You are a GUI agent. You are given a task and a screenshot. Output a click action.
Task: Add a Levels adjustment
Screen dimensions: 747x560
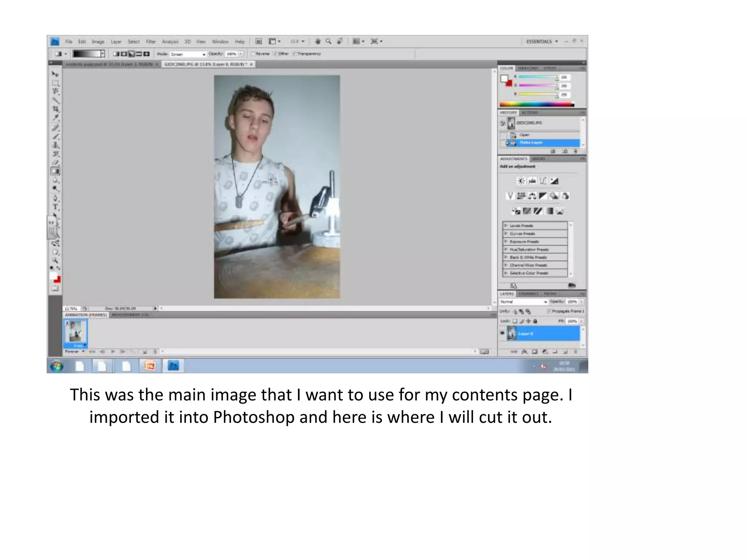[533, 181]
